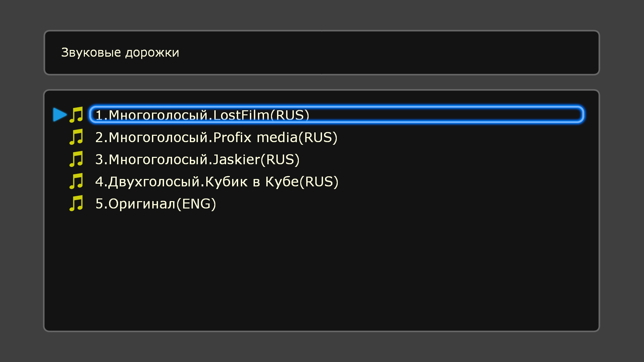
Task: Click the Звуковые дорожки header title
Action: 120,53
